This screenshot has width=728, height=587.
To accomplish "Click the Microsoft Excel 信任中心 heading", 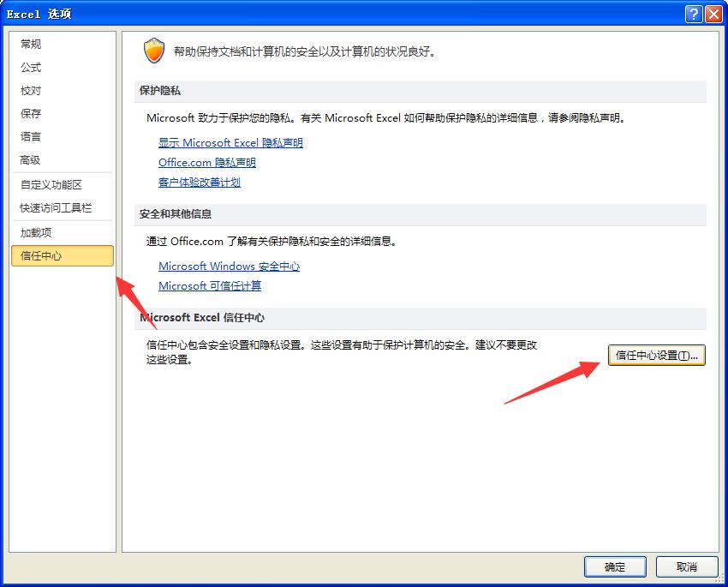I will [x=202, y=318].
